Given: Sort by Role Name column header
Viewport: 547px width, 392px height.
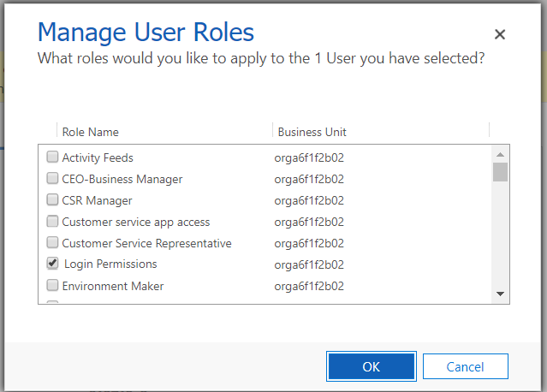Looking at the screenshot, I should tap(91, 132).
